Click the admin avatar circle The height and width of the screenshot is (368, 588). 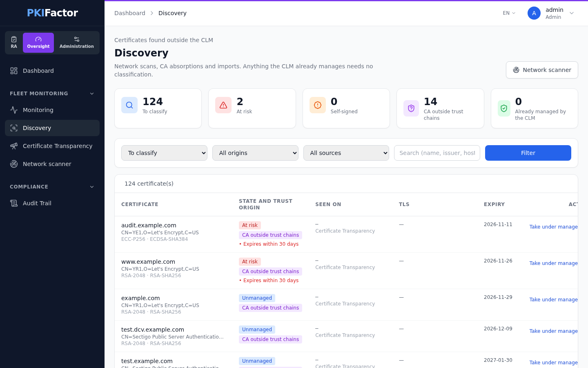pos(534,13)
